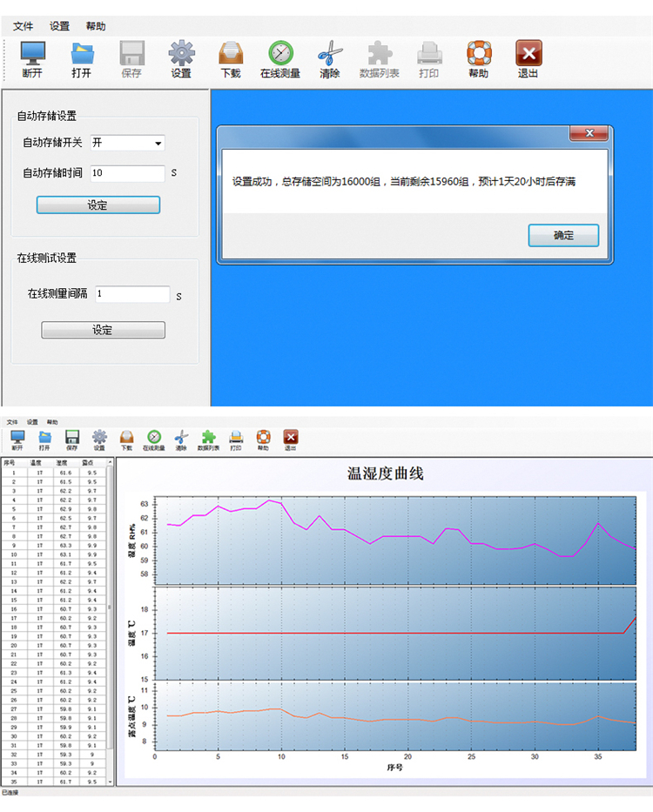Image resolution: width=653 pixels, height=812 pixels.
Task: Click the 自动存储时间 input field
Action: pyautogui.click(x=127, y=173)
